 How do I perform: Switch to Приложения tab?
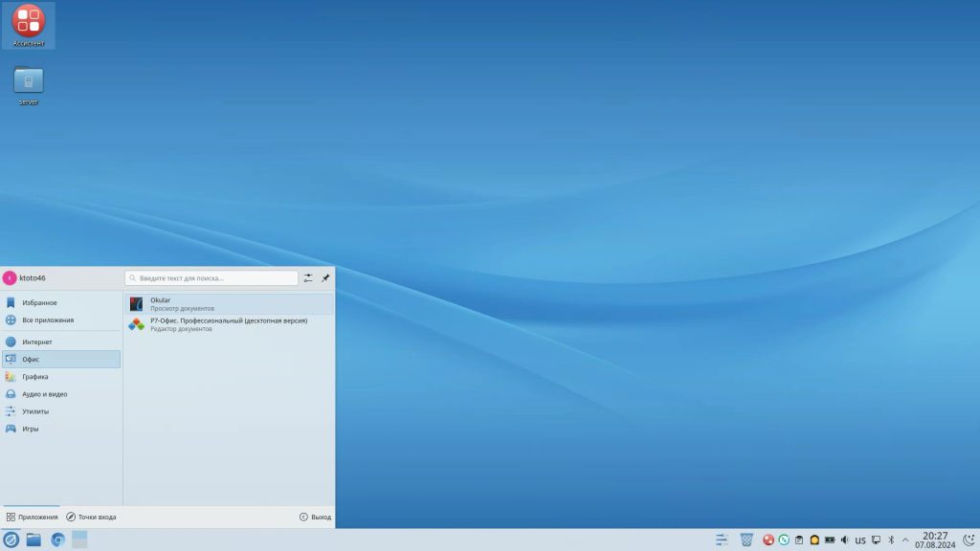[x=32, y=518]
